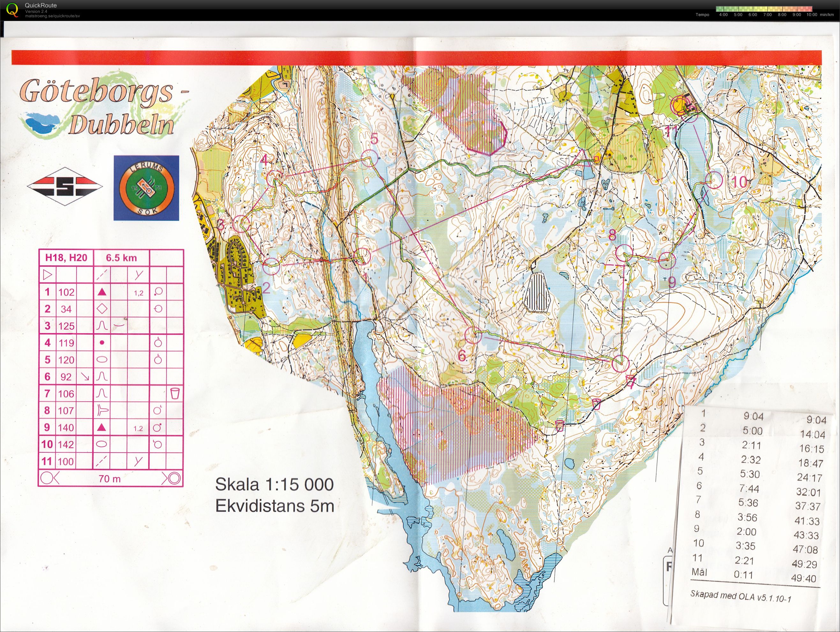Image resolution: width=840 pixels, height=632 pixels.
Task: Click the spur symbol in description row 8
Action: tap(102, 410)
